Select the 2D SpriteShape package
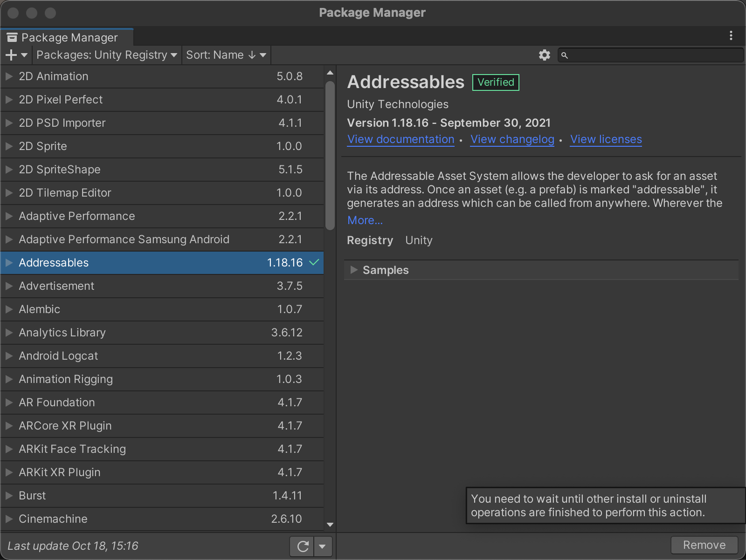Image resolution: width=746 pixels, height=560 pixels. coord(162,170)
